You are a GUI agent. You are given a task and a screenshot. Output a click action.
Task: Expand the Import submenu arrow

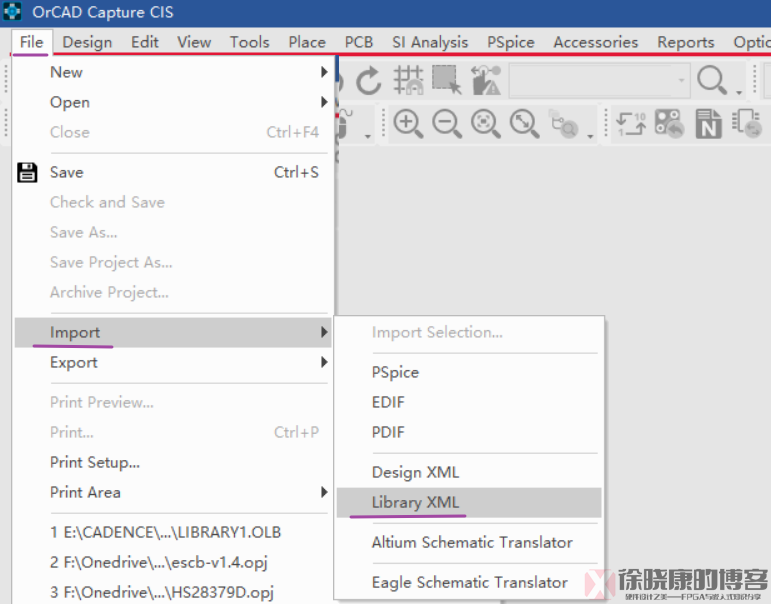click(x=324, y=332)
